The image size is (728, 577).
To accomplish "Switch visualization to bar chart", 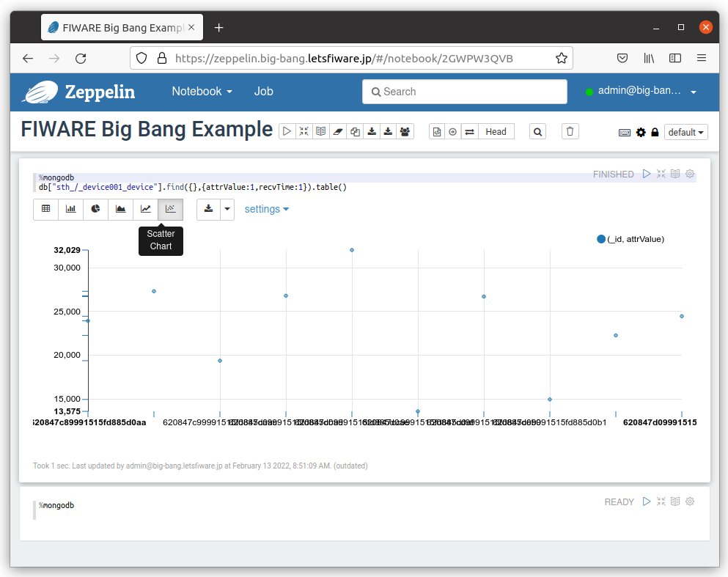I will (70, 209).
